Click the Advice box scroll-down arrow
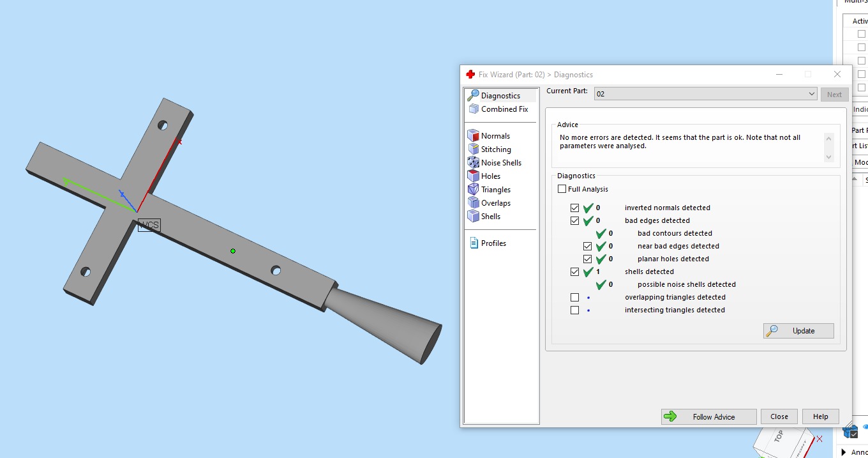Image resolution: width=868 pixels, height=458 pixels. pos(828,156)
